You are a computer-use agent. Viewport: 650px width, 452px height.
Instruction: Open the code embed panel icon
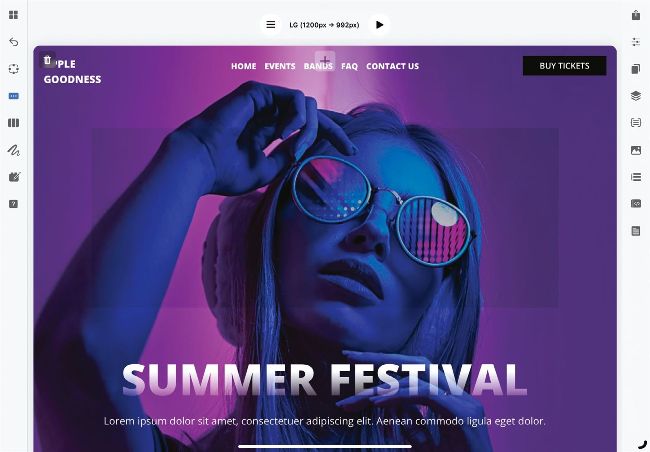[635, 204]
